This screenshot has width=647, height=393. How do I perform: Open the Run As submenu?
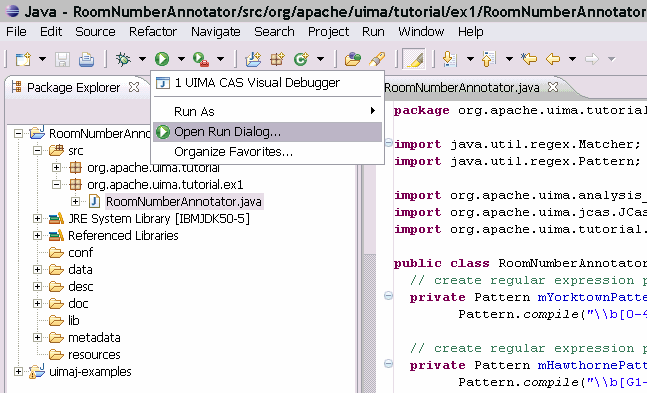pyautogui.click(x=267, y=111)
